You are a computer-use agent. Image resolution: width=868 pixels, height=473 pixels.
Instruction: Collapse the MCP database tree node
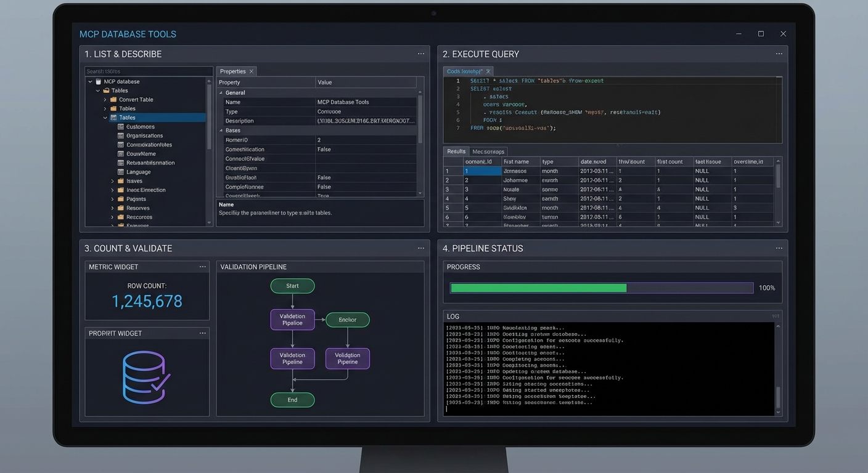[x=90, y=81]
